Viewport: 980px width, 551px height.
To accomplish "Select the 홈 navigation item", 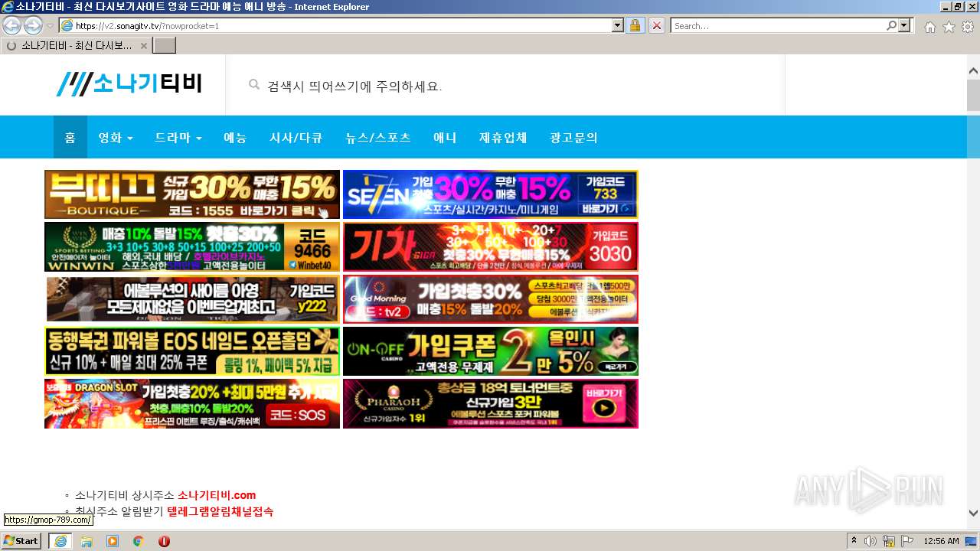I will (70, 138).
